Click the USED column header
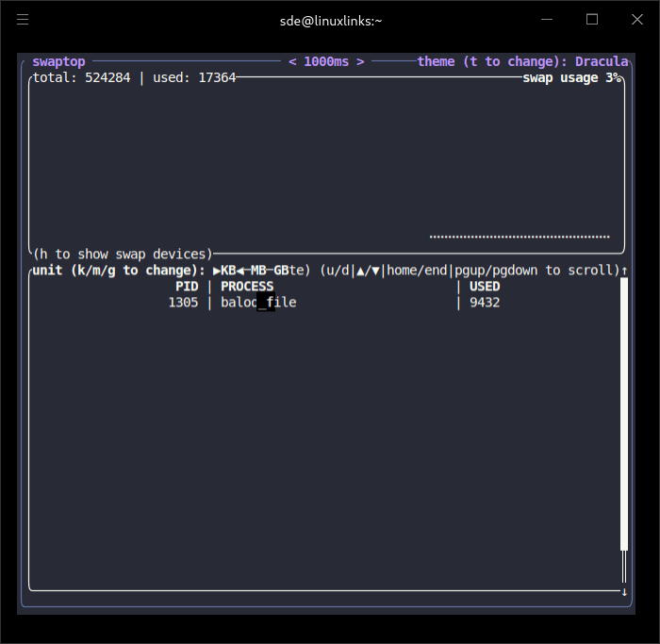Screen dimensions: 660x644 pos(485,287)
